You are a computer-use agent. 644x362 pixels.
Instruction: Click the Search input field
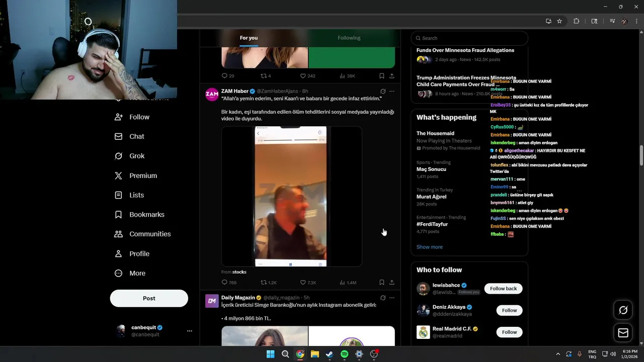tap(469, 38)
